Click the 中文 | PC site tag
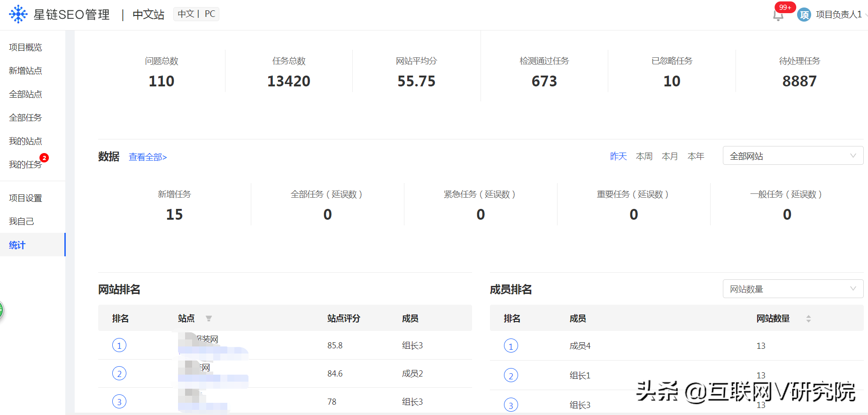The width and height of the screenshot is (868, 415). [x=196, y=14]
